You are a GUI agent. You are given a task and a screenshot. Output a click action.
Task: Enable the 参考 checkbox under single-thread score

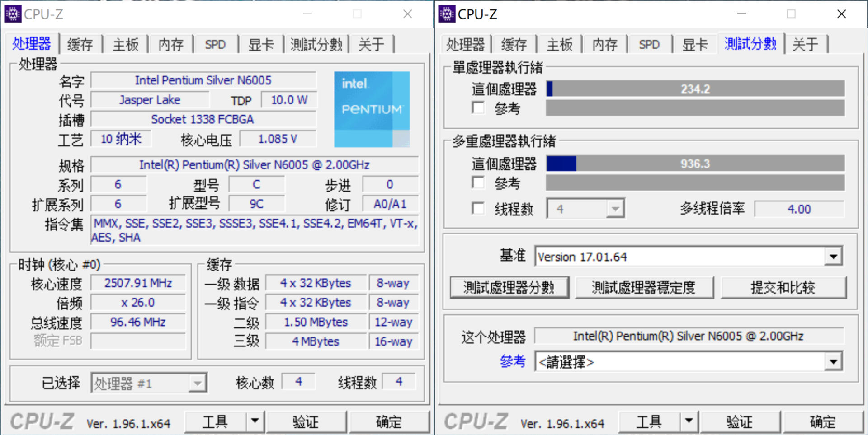[478, 108]
